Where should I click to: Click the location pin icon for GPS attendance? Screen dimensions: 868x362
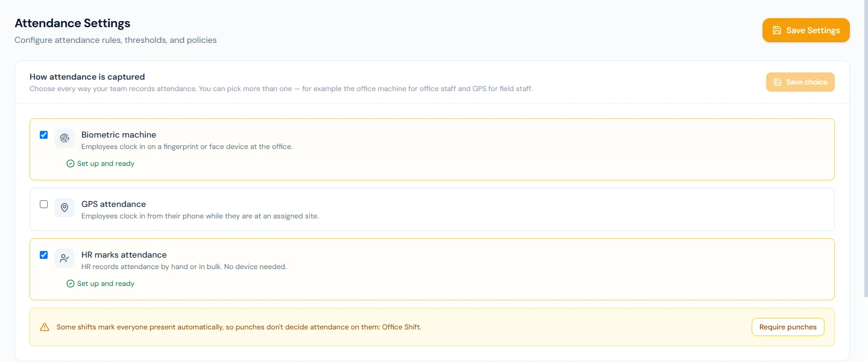[x=64, y=208]
